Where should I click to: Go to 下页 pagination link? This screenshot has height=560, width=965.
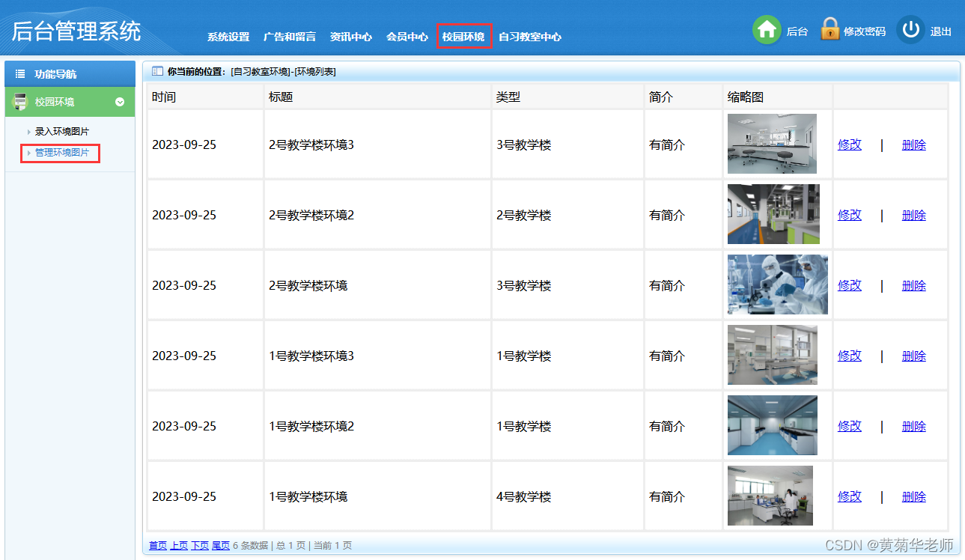tap(200, 546)
